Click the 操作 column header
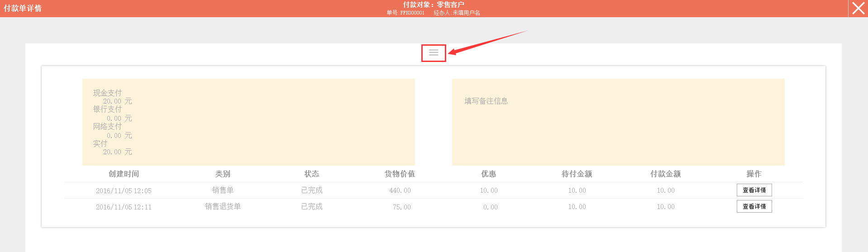This screenshot has width=868, height=252. click(x=754, y=174)
